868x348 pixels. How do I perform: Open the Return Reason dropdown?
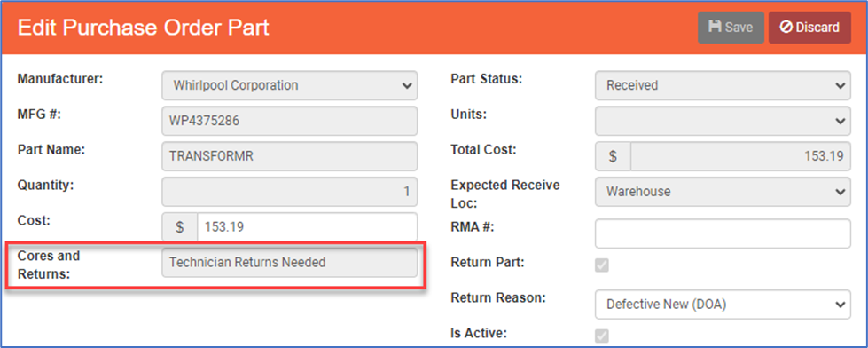[723, 304]
